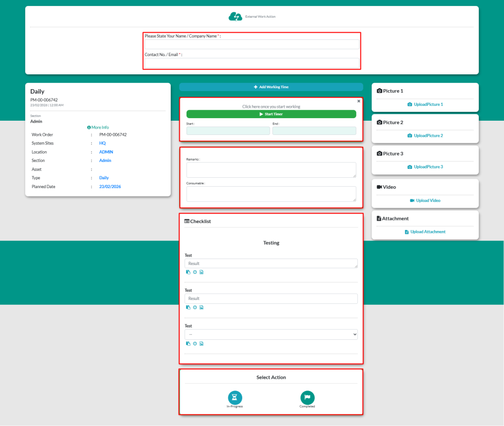Click the clock icon under first Test result
The width and height of the screenshot is (504, 426).
[195, 272]
